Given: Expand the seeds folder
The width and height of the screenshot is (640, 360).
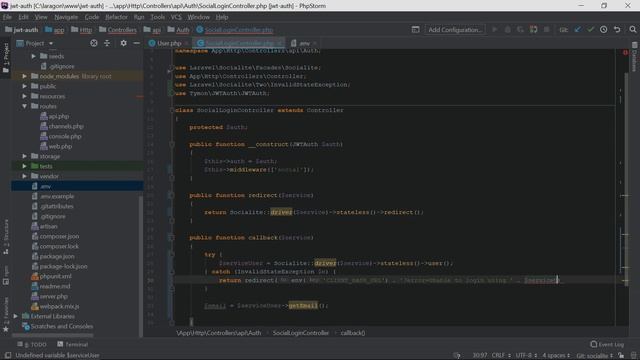Looking at the screenshot, I should (x=34, y=56).
